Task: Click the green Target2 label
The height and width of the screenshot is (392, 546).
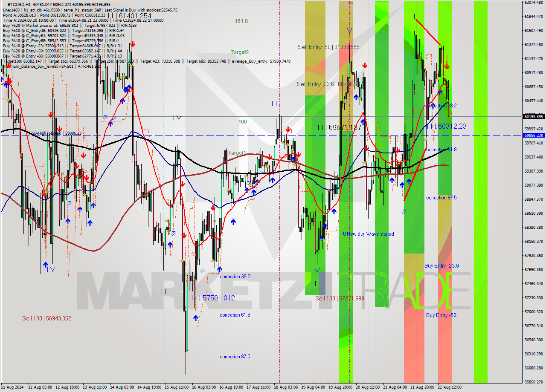Action: [x=239, y=52]
